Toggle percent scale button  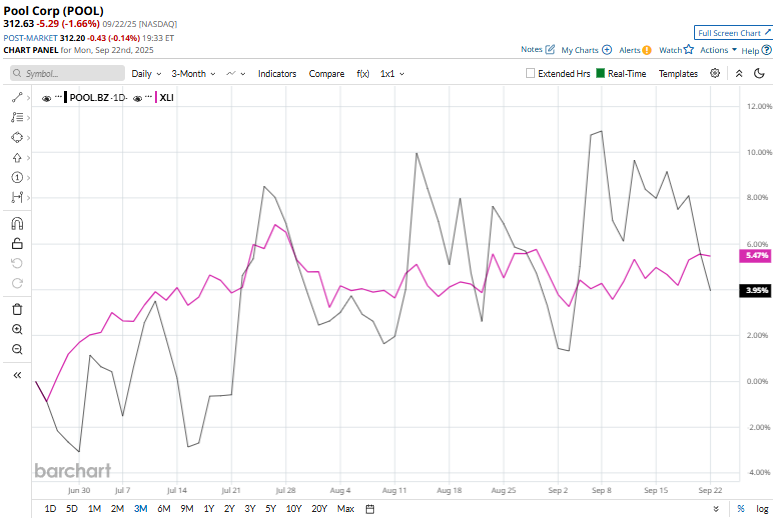[741, 509]
